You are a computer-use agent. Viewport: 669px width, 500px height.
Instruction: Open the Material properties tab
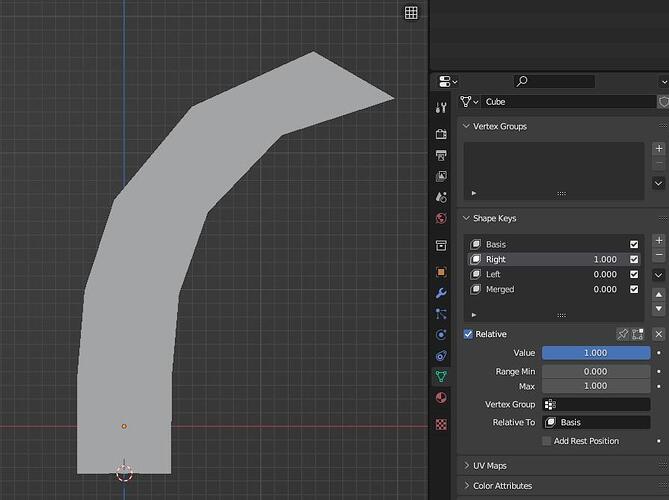pyautogui.click(x=441, y=398)
